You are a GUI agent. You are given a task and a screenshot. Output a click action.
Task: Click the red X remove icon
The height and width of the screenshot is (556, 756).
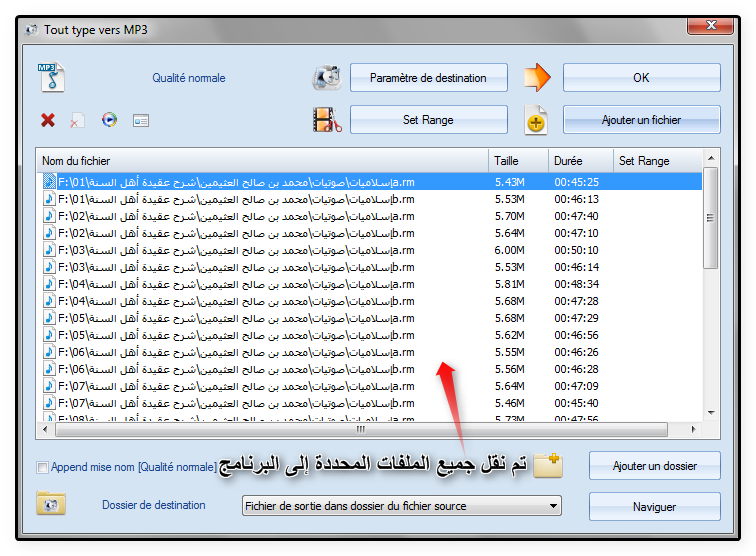pos(48,120)
